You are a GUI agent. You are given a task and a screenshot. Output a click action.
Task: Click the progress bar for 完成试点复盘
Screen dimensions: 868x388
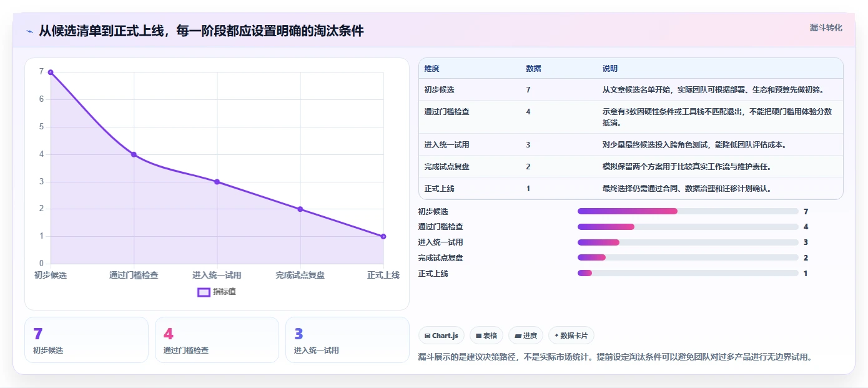coord(688,257)
